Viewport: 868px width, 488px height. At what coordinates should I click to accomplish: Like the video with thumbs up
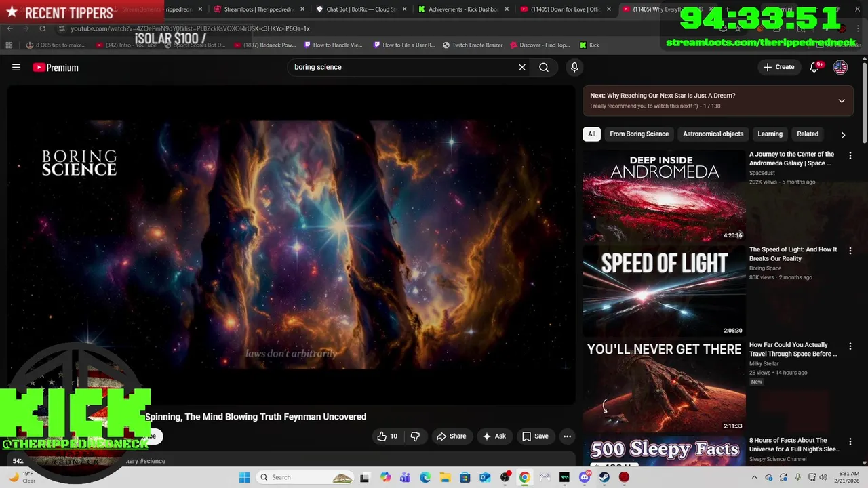coord(387,436)
